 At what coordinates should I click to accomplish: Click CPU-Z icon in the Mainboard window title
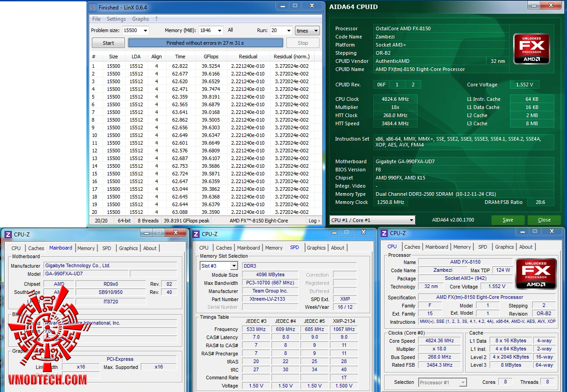8,234
